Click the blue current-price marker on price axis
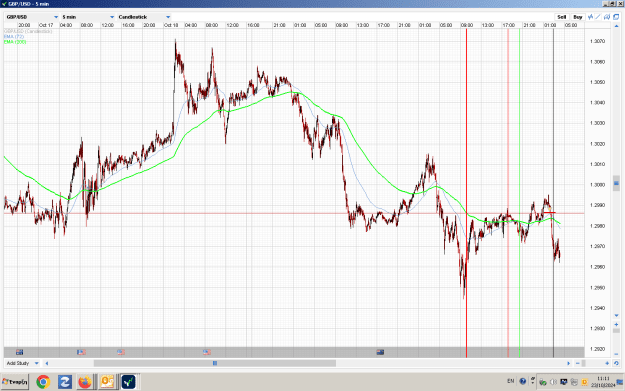The width and height of the screenshot is (625, 391). (x=616, y=183)
